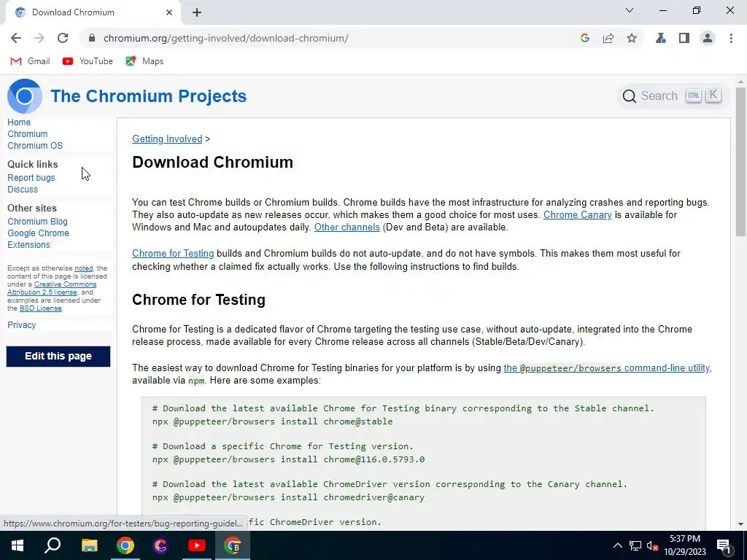Click the Edit this page button
Viewport: 747px width, 560px height.
(58, 356)
